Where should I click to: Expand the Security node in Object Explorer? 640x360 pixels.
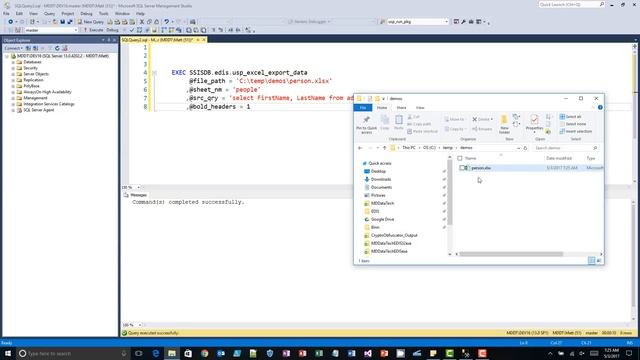13,68
